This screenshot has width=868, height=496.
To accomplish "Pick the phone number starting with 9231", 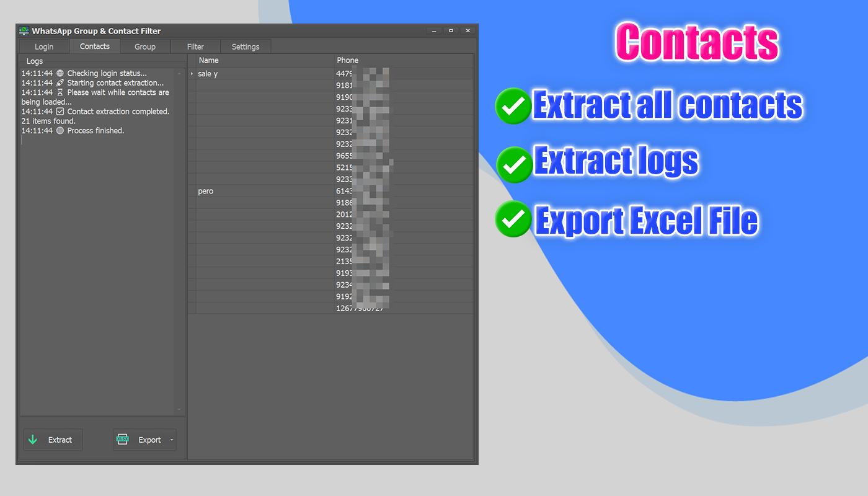I will (403, 121).
